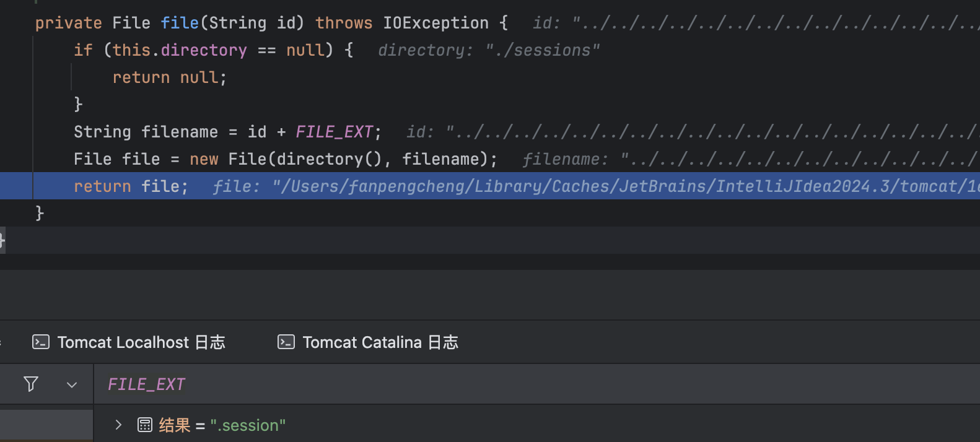Switch to the Tomcat Localhost 日志 tab
This screenshot has height=442, width=980.
click(141, 342)
